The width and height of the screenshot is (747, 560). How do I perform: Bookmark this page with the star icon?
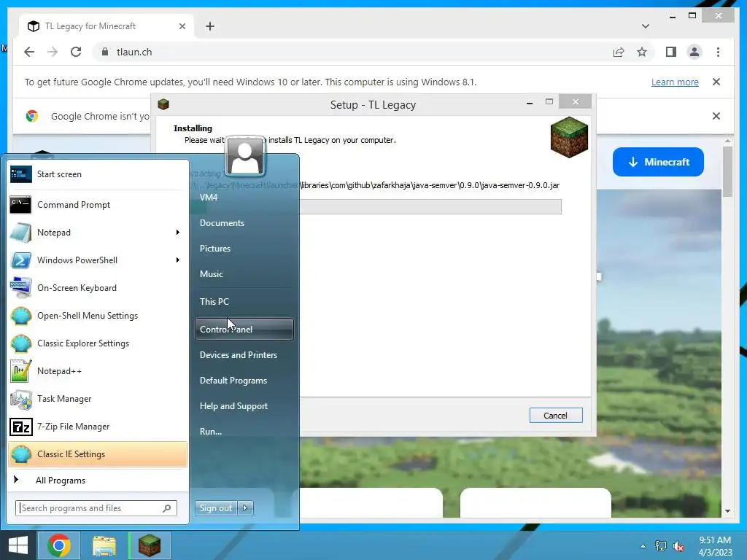coord(642,52)
